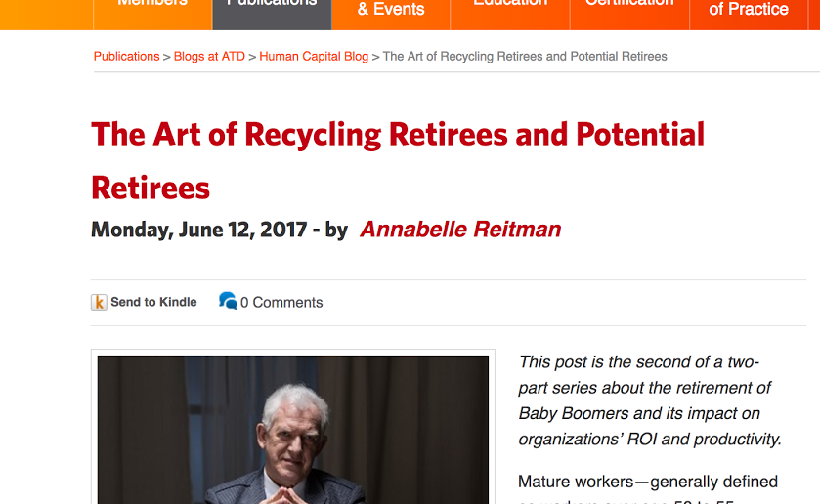Click the current article breadcrumb text
820x504 pixels.
click(525, 57)
